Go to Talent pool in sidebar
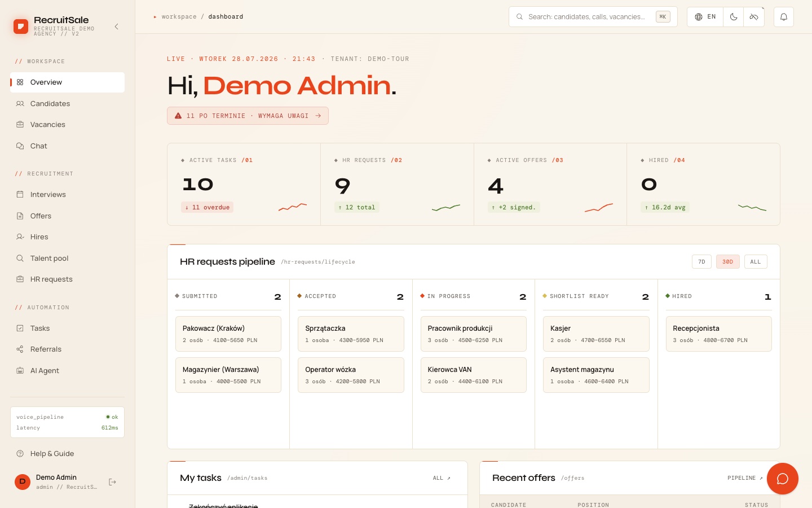The image size is (812, 508). (67, 259)
